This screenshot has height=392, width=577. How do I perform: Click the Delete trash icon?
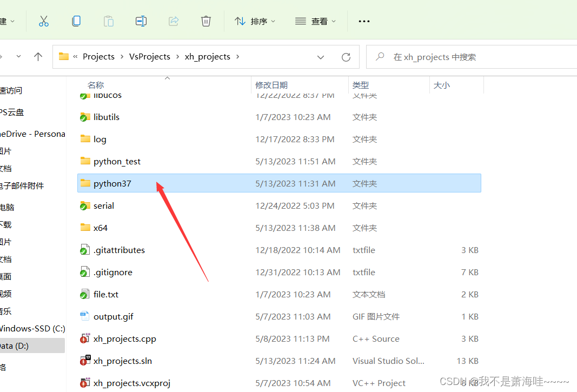click(205, 21)
